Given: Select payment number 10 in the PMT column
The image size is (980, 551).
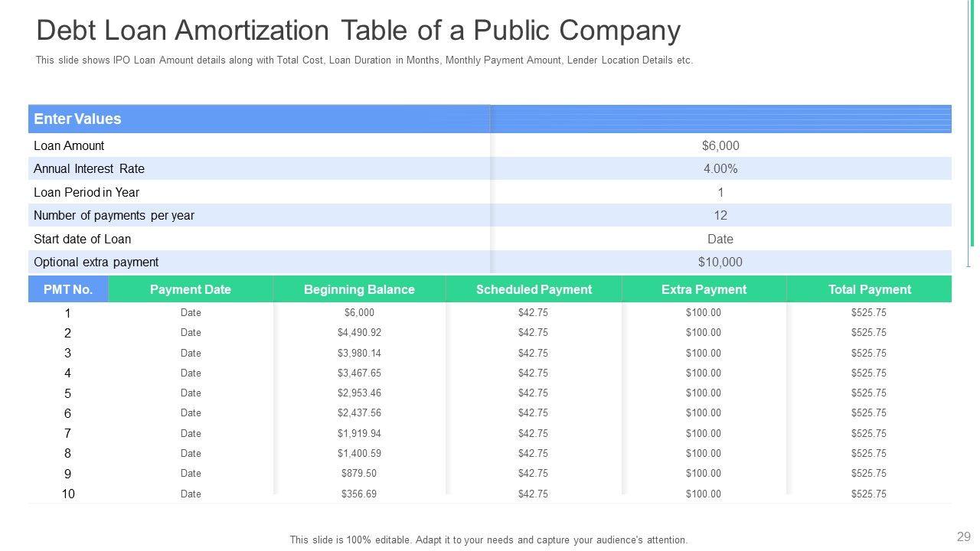Looking at the screenshot, I should [x=68, y=494].
